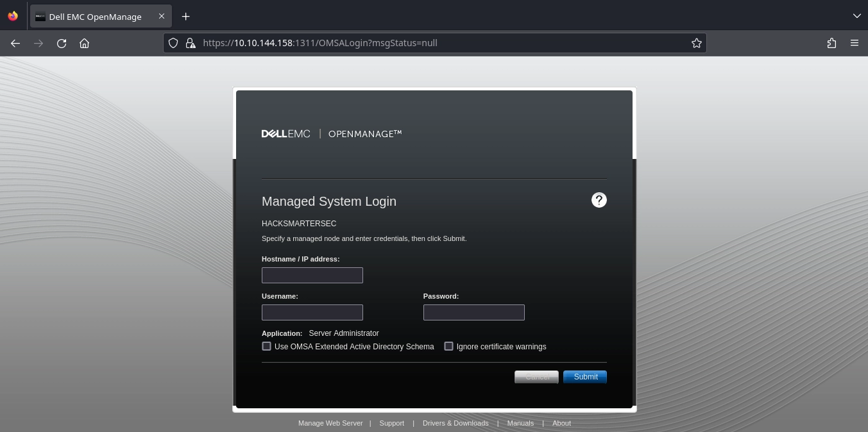Go to the browser home page
This screenshot has height=432, width=868.
tap(84, 43)
